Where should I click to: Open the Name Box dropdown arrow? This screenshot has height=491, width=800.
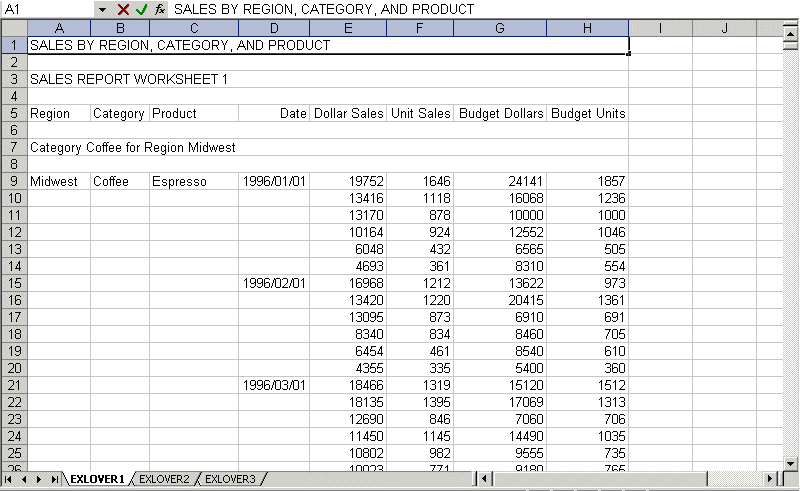tap(102, 9)
